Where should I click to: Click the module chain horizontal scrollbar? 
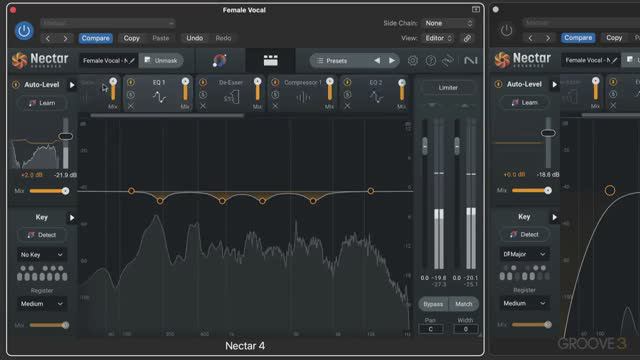(167, 116)
